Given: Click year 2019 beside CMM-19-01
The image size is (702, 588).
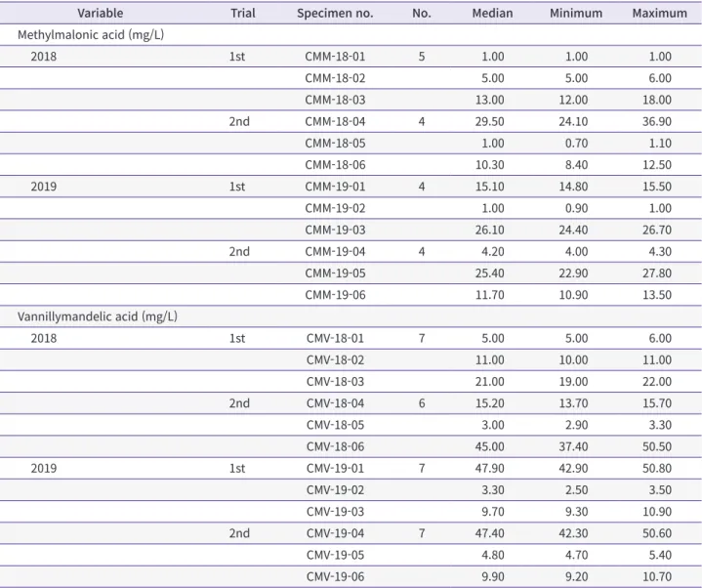Looking at the screenshot, I should [43, 187].
